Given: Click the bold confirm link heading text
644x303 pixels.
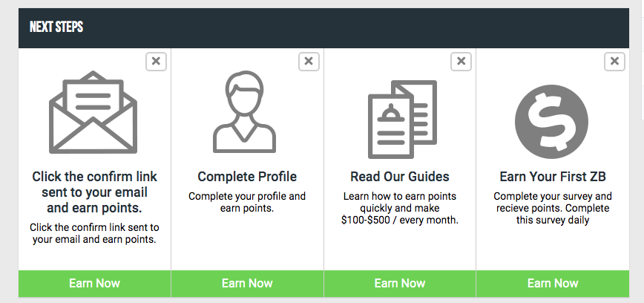Looking at the screenshot, I should (x=94, y=192).
